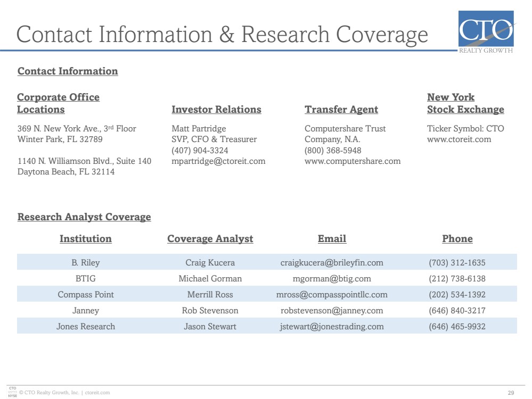Click the Coverage Analyst column header
The height and width of the screenshot is (399, 532).
pos(210,239)
